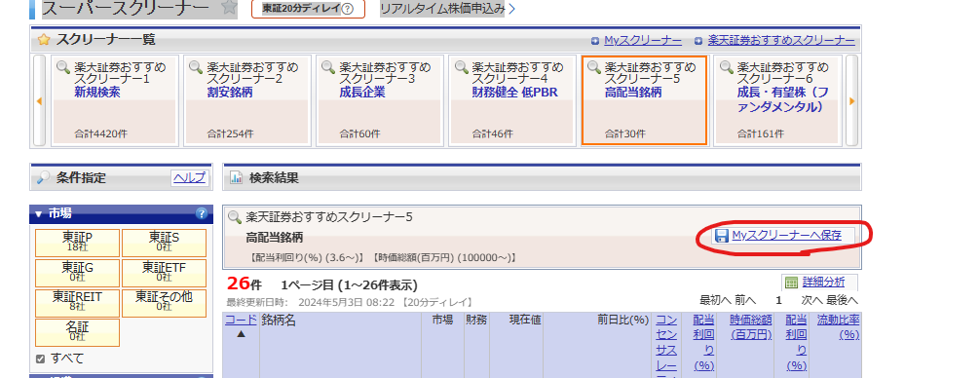Click magnifier icon on 財務健全 低PBR card
Image resolution: width=980 pixels, height=378 pixels.
click(461, 67)
